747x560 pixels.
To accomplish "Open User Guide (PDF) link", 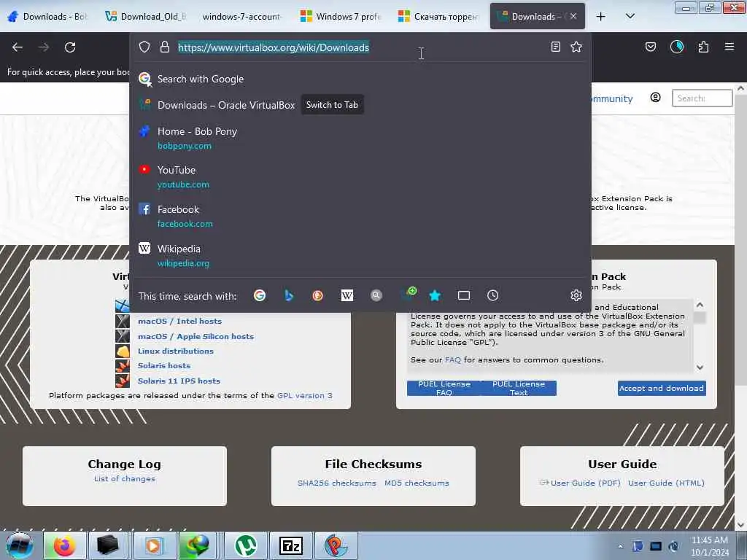I will [x=585, y=483].
